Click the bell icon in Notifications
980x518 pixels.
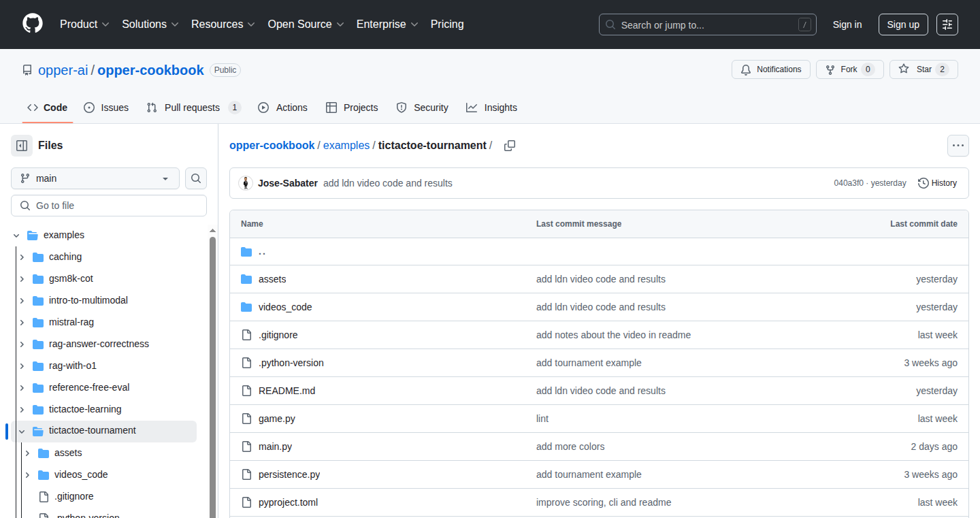tap(746, 69)
